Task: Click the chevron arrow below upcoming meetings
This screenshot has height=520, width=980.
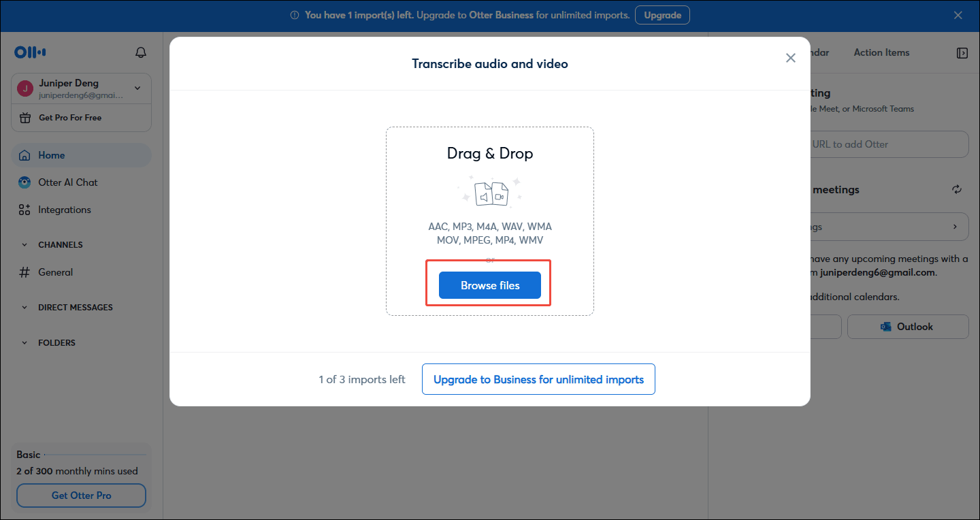Action: point(955,227)
